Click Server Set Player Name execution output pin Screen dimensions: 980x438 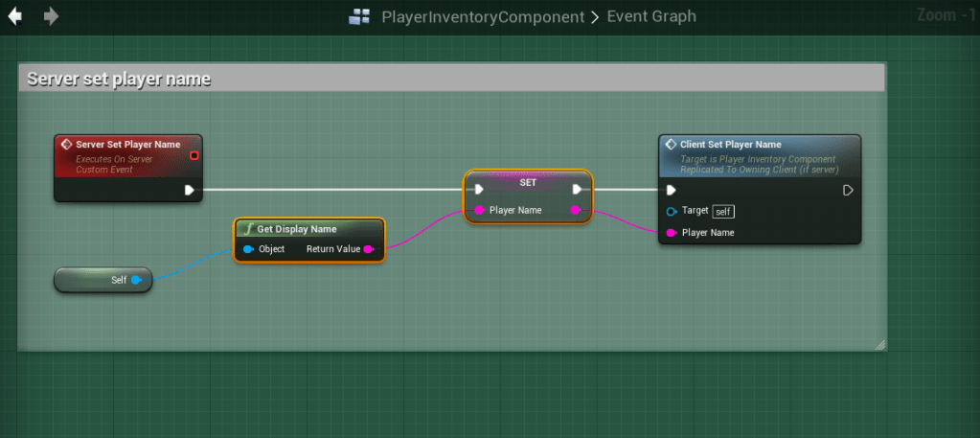190,190
